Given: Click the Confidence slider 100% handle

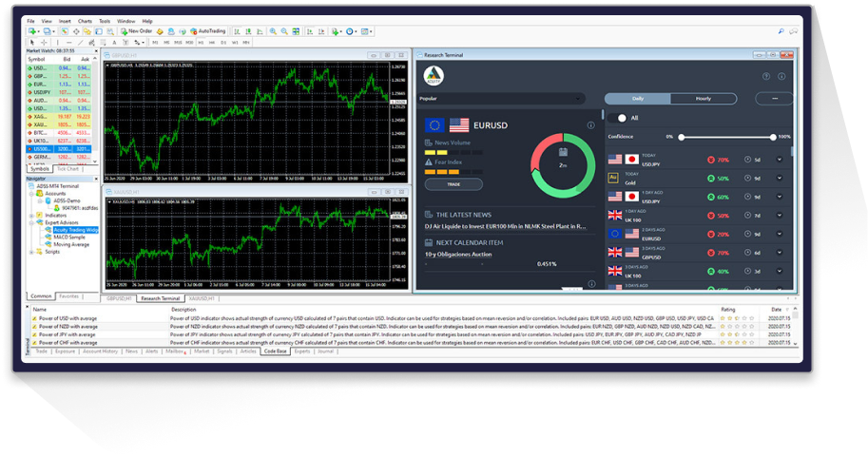Looking at the screenshot, I should (773, 137).
